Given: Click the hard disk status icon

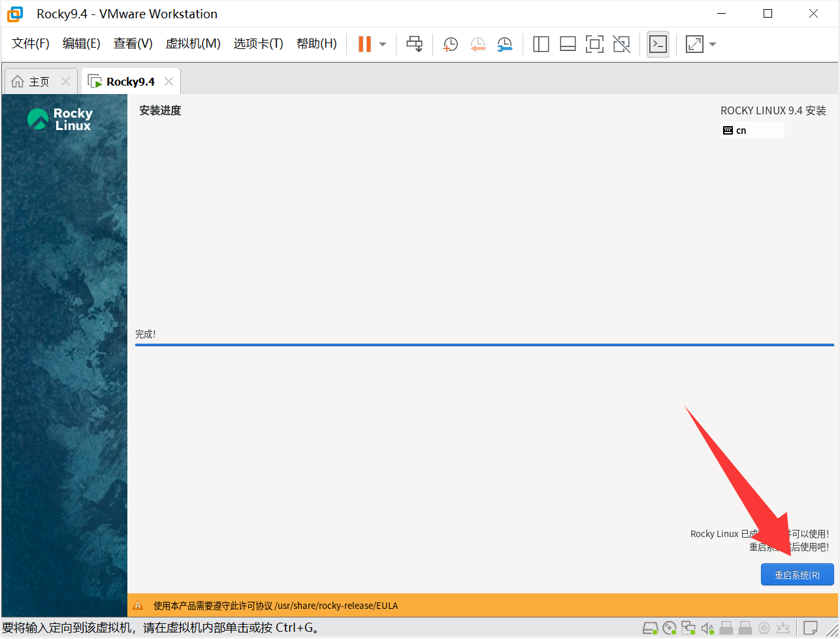Looking at the screenshot, I should pos(650,629).
